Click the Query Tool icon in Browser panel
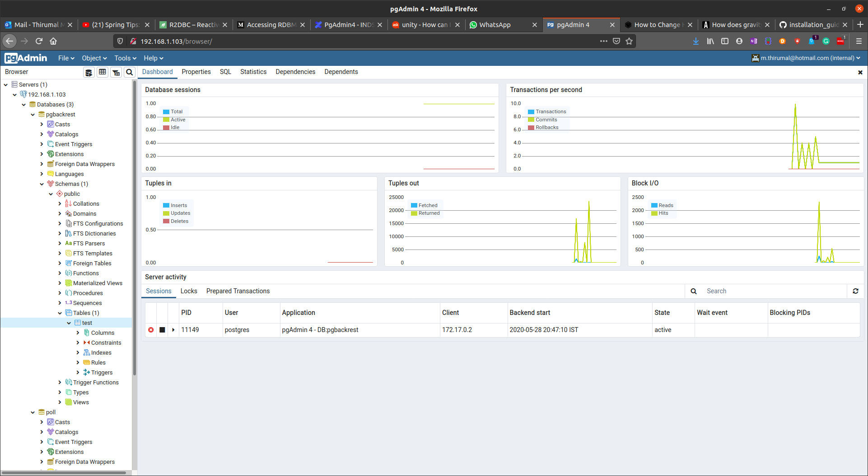This screenshot has height=476, width=868. pos(89,72)
